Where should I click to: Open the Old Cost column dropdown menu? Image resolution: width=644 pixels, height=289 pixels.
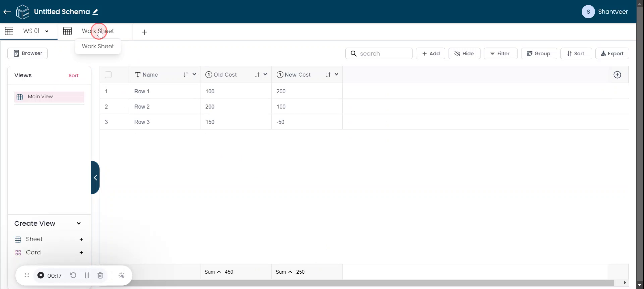[x=265, y=74]
